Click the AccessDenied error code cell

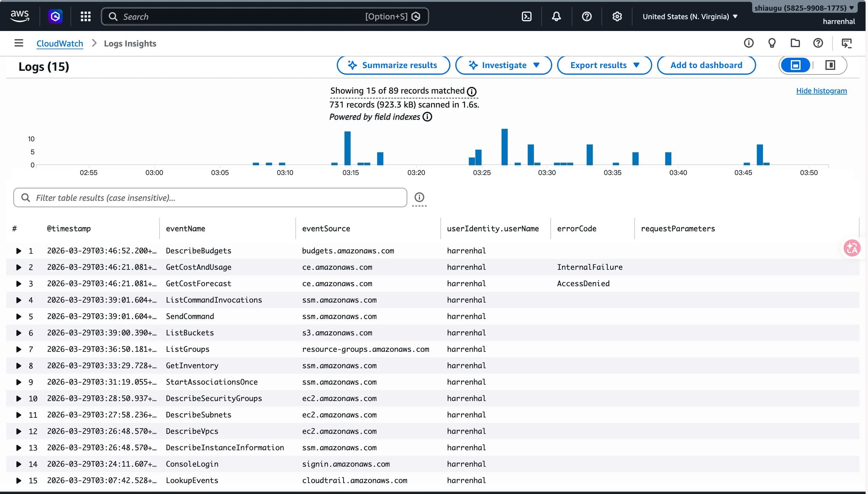(583, 284)
